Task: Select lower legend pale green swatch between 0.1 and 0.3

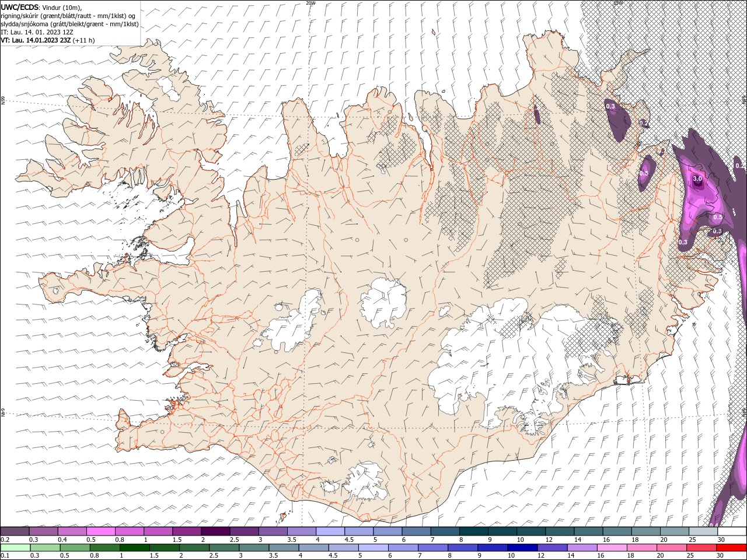Action: pos(16,548)
